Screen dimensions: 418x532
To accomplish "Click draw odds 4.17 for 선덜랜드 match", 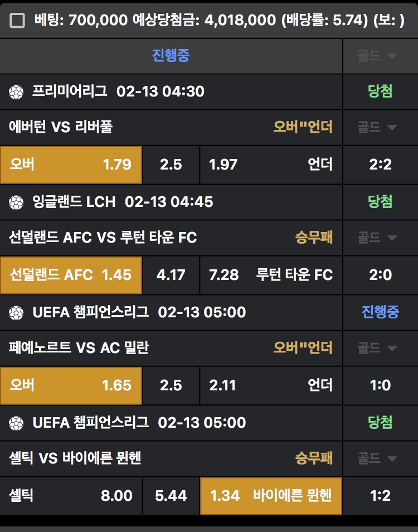I will (171, 275).
